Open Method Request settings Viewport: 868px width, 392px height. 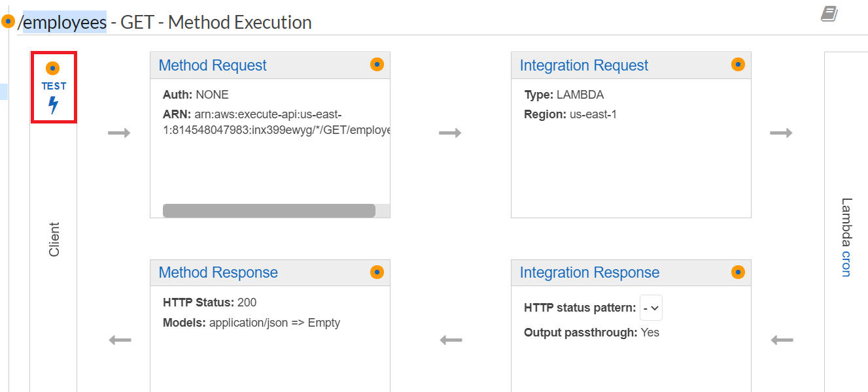[x=213, y=65]
